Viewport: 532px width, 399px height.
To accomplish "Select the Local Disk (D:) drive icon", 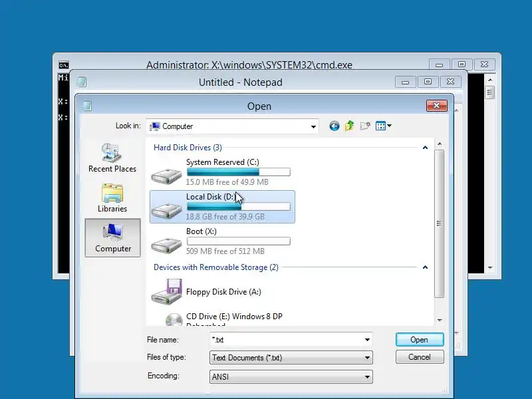I will (167, 211).
